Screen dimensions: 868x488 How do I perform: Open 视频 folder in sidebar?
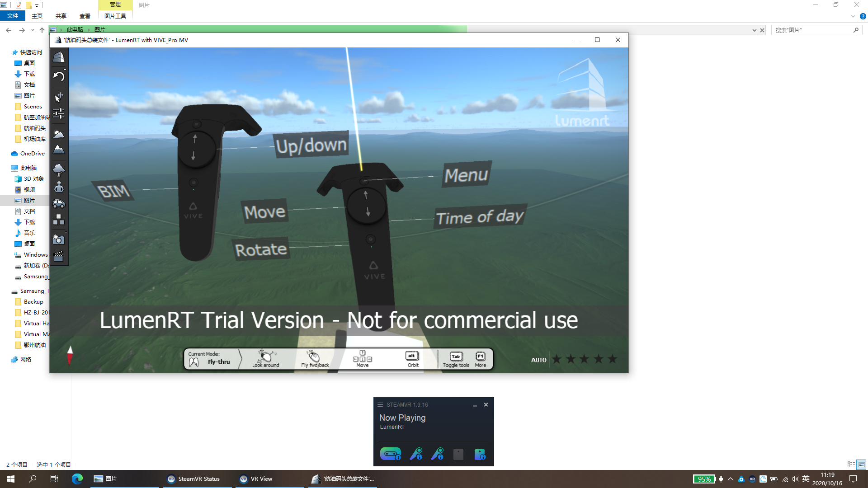click(x=29, y=190)
